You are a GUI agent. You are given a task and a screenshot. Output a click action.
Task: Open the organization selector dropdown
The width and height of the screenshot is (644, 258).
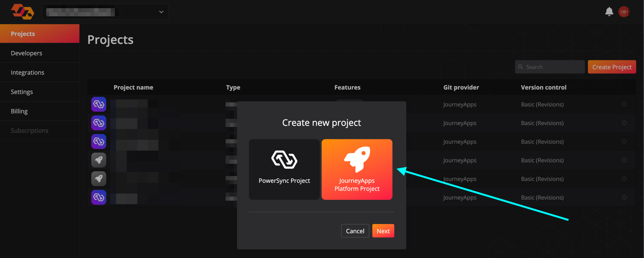[105, 12]
